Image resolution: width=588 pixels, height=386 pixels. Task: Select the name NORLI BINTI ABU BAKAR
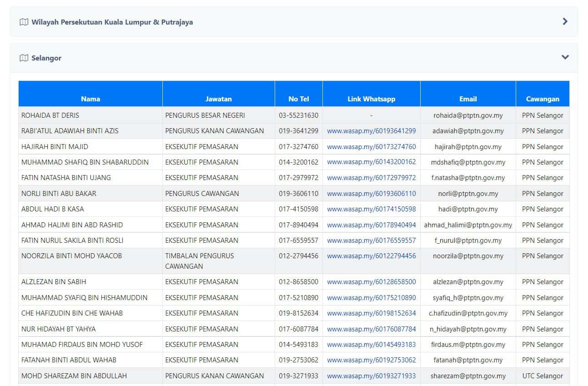pyautogui.click(x=59, y=194)
